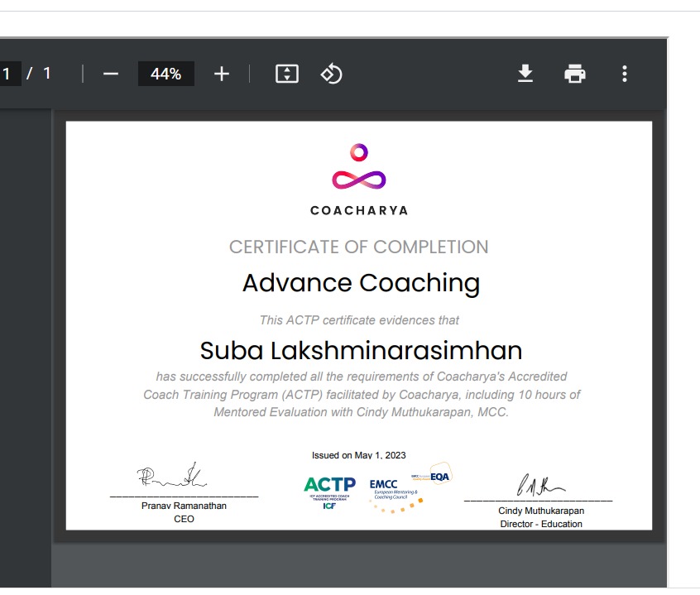This screenshot has width=700, height=595.
Task: Zoom in with the plus icon
Action: (221, 74)
